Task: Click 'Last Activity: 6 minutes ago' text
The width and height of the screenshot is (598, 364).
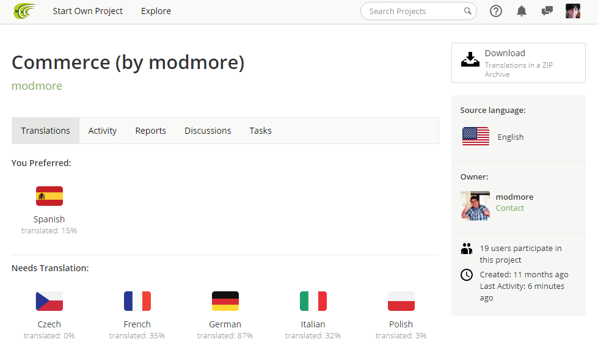Action: click(522, 292)
